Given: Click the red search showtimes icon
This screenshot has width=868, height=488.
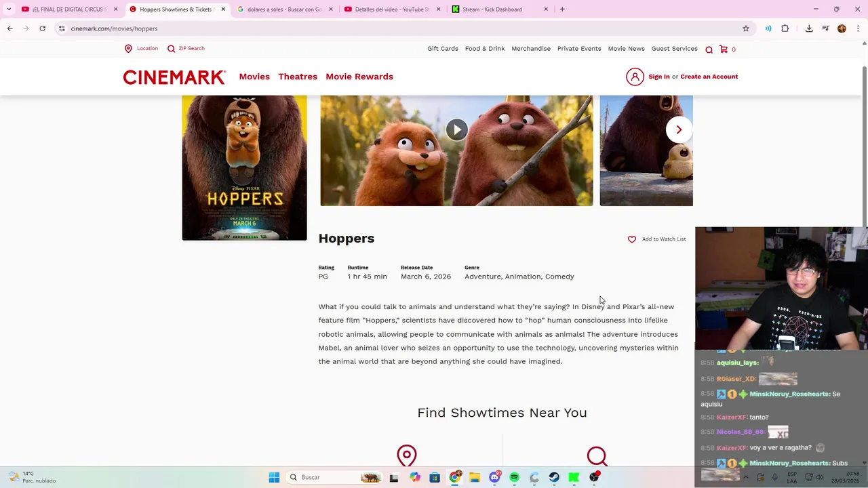Looking at the screenshot, I should [x=597, y=455].
